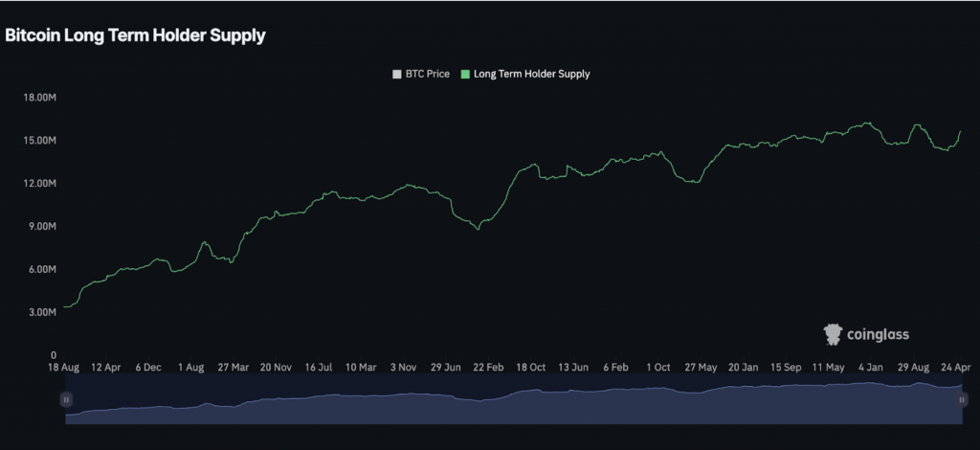Click the 1 Oct x-axis date

657,368
